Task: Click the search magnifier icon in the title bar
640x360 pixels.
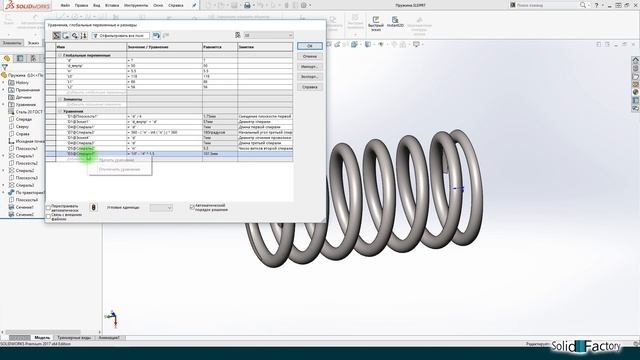Action: click(583, 5)
